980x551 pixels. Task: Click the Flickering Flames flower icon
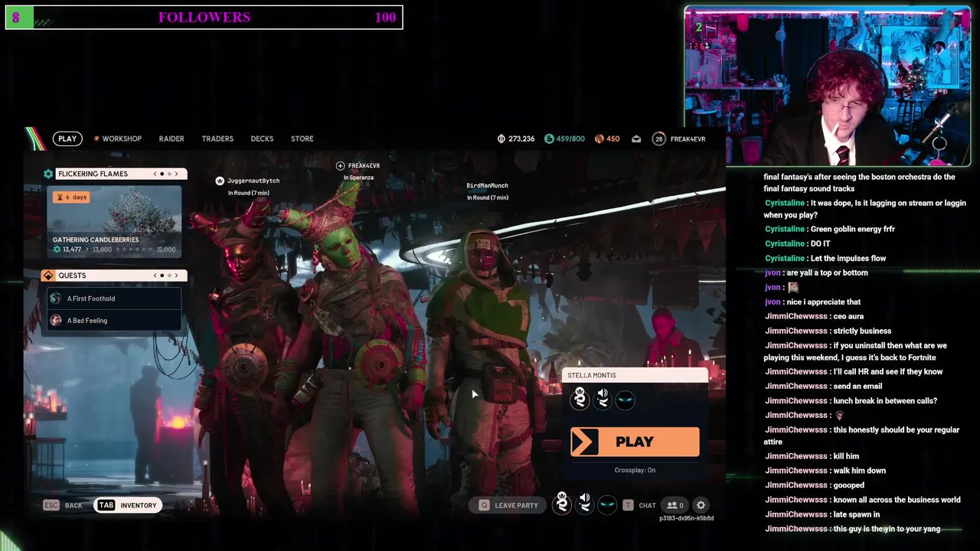tap(48, 174)
